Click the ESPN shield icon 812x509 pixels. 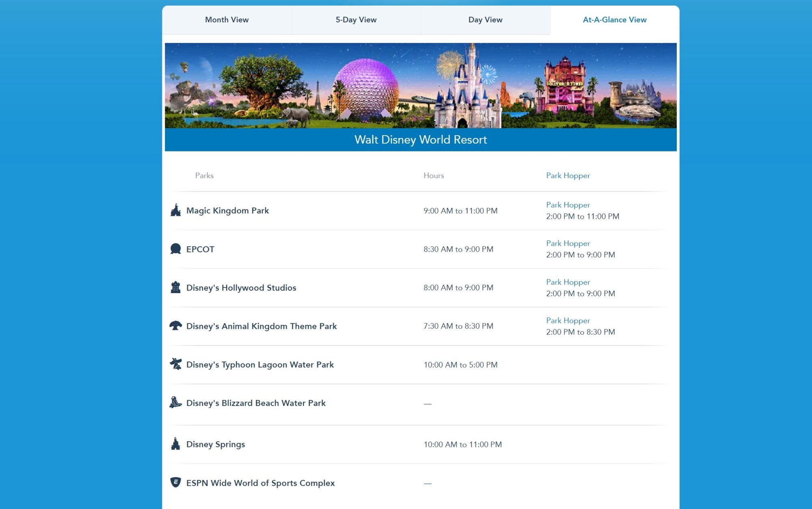[x=175, y=482]
